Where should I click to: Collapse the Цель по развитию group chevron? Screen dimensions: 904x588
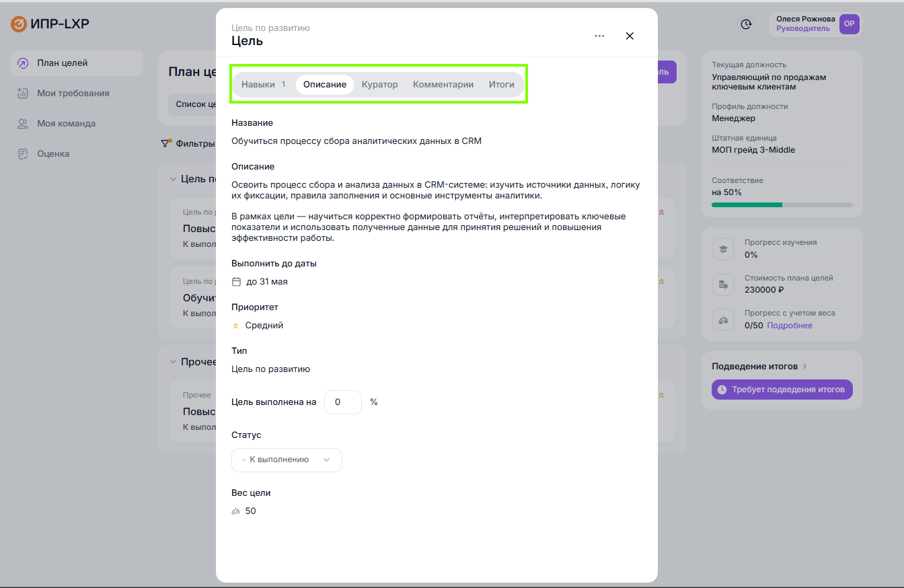173,179
